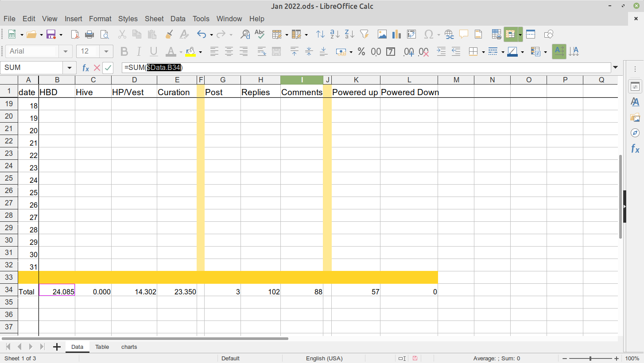Open the Background Color dropdown arrow
644x363 pixels.
[x=200, y=52]
